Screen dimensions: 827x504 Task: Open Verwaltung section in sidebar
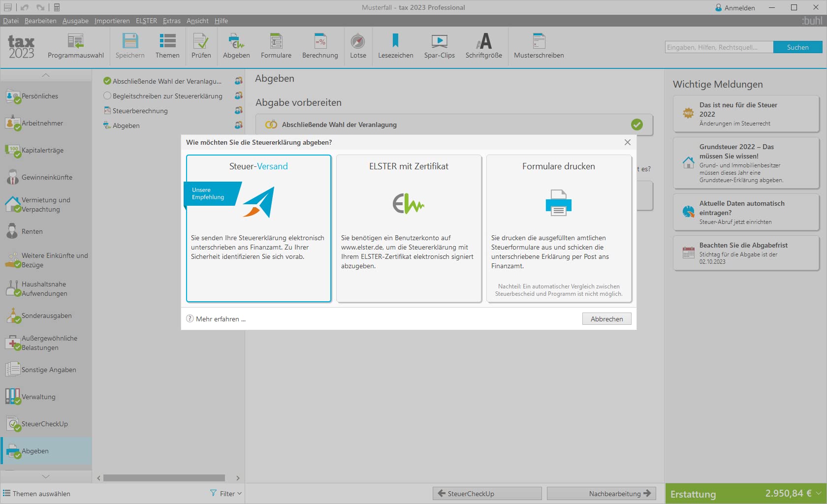[46, 397]
